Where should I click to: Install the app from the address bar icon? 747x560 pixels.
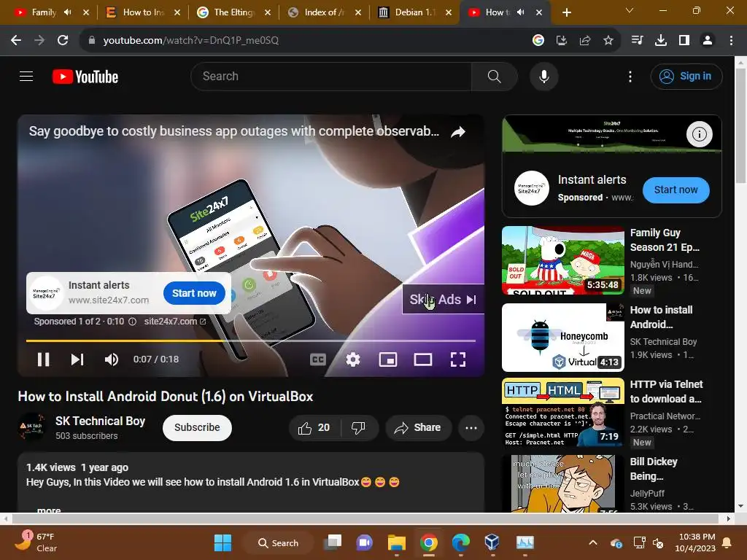[x=562, y=41]
